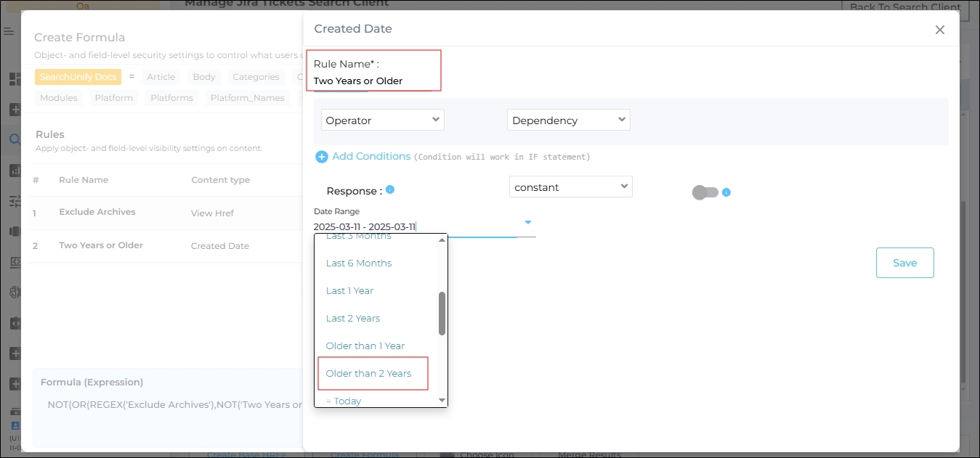The height and width of the screenshot is (458, 980).
Task: Click the Add Conditions plus icon
Action: pos(321,157)
